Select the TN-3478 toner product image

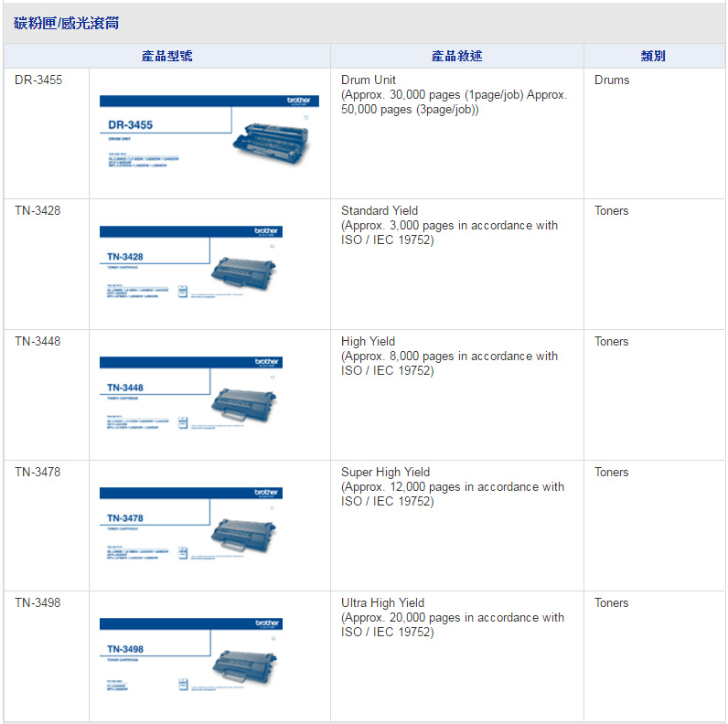[x=191, y=524]
